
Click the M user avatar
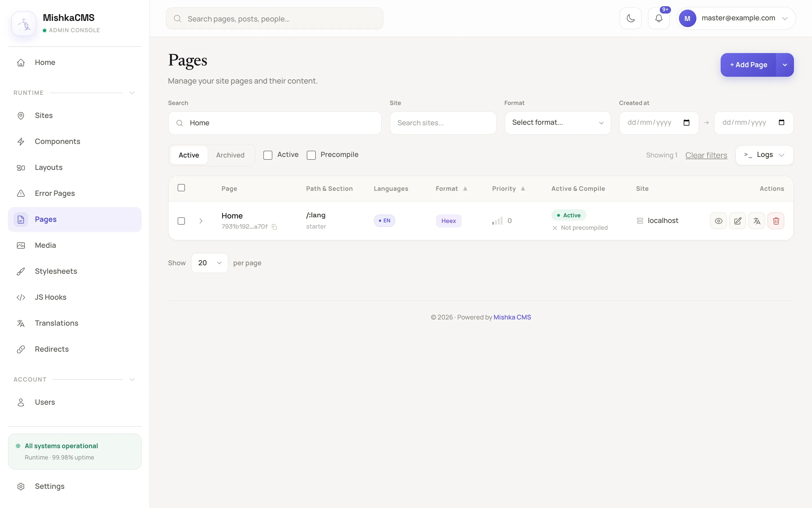tap(687, 18)
